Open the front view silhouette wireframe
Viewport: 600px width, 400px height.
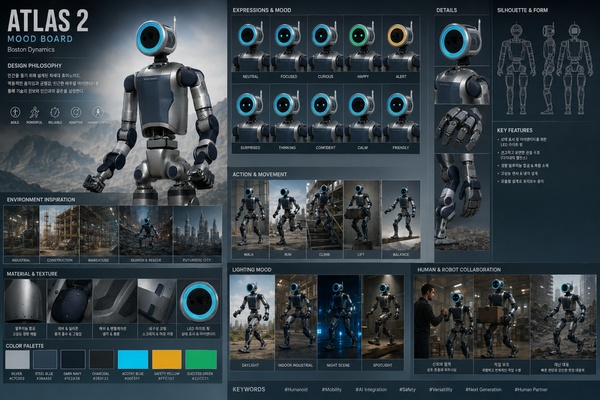[516, 69]
